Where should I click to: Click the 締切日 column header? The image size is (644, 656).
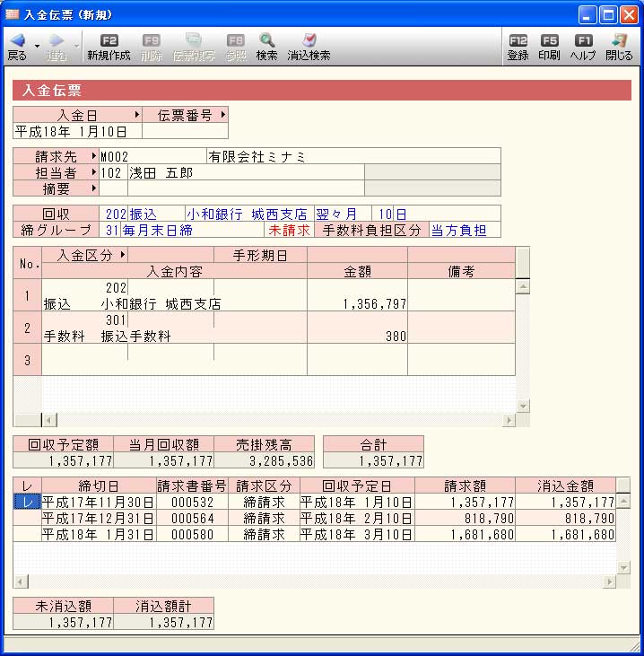(x=99, y=485)
